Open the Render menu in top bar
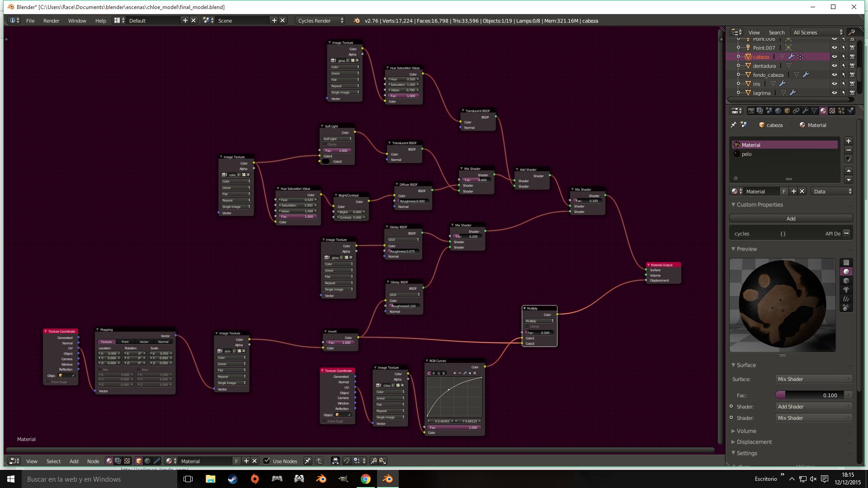Viewport: 868px width, 488px height. tap(51, 21)
